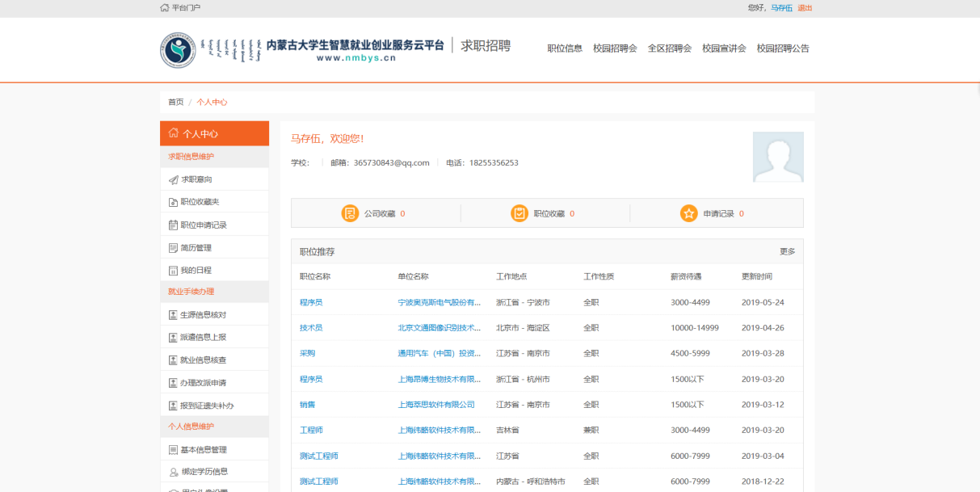Click the platform logo emblem in the header
Viewport: 980px width, 492px height.
178,50
